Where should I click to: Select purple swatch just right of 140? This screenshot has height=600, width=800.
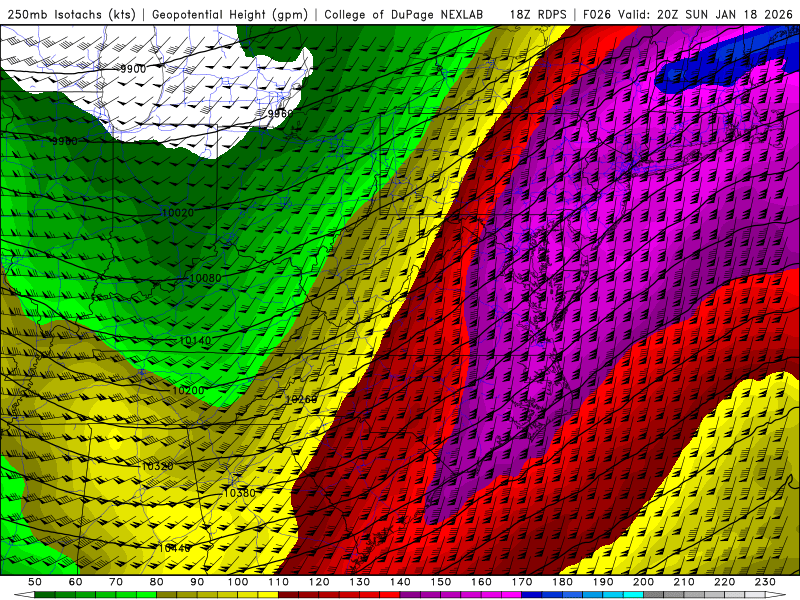[411, 595]
